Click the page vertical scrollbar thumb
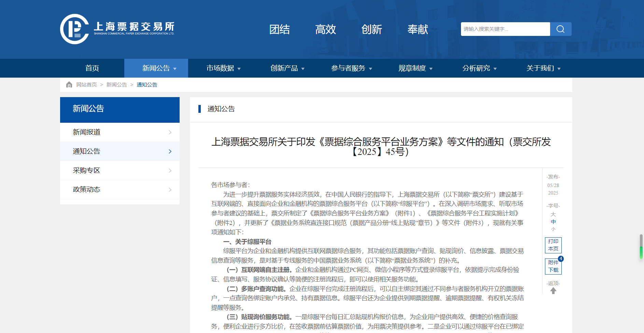Screen dimensions: 644x333 point(641,247)
